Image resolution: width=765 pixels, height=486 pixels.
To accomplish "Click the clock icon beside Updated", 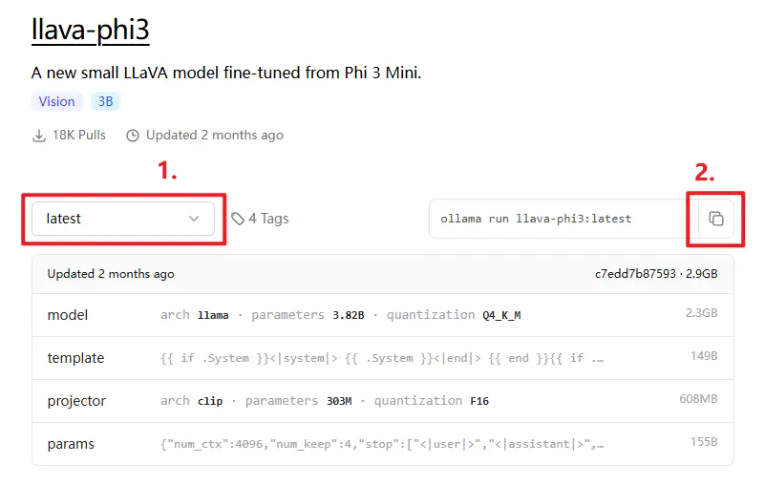I will click(x=133, y=135).
